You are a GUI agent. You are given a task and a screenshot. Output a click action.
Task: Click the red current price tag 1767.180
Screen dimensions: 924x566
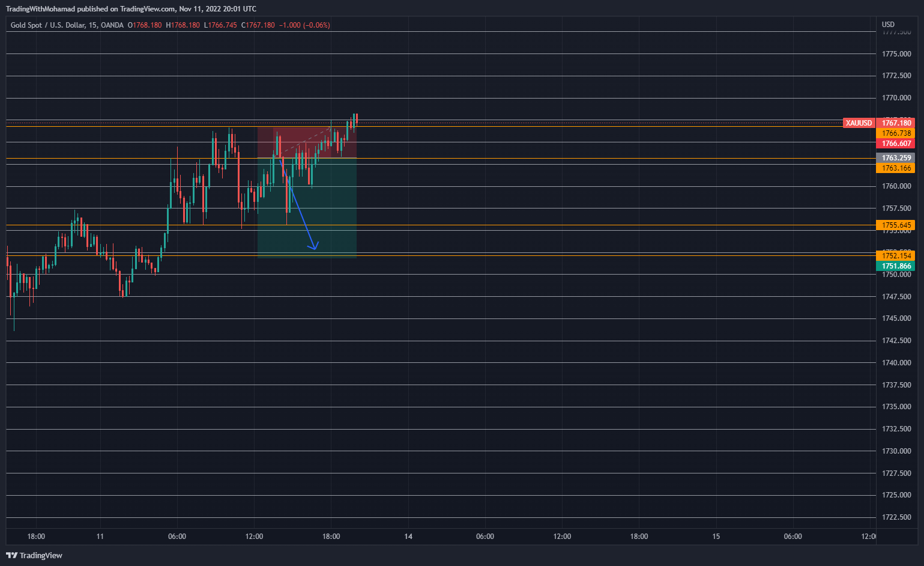896,123
